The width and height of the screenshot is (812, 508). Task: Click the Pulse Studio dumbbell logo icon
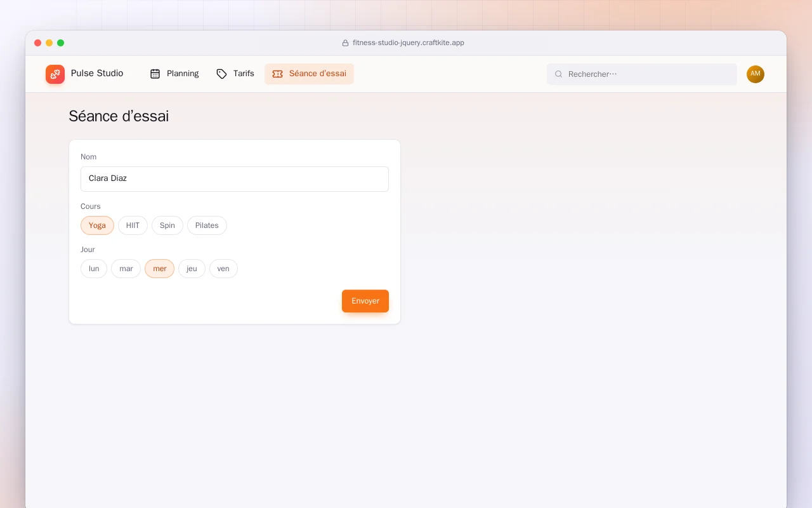(55, 74)
